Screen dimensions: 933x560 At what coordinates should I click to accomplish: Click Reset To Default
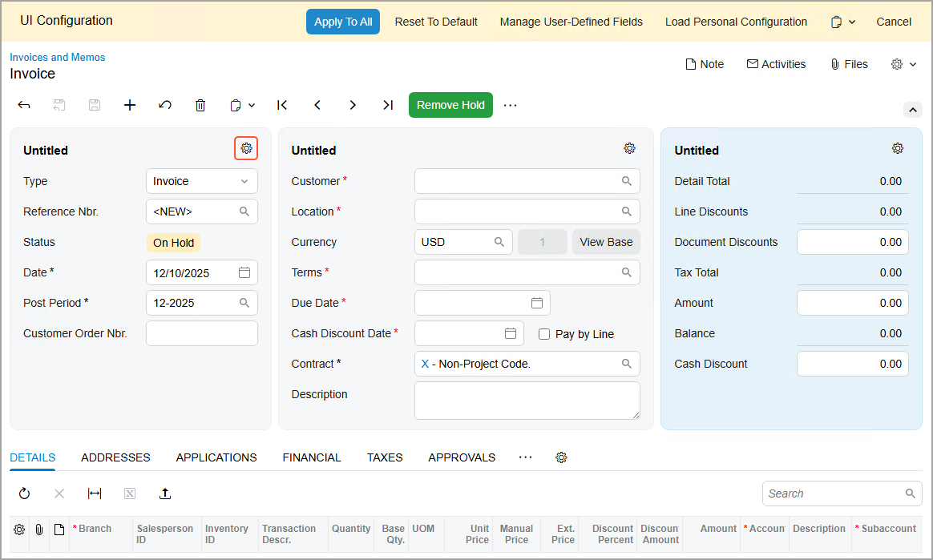pos(436,22)
